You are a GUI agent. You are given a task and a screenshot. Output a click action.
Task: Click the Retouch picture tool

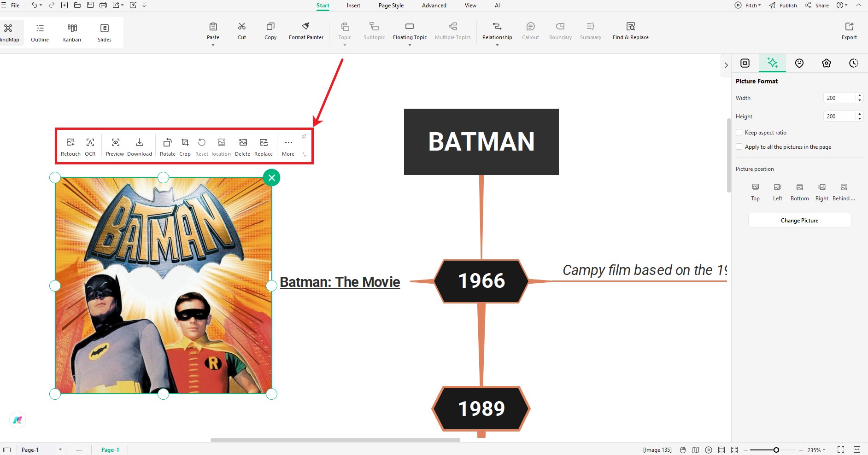[x=70, y=147]
